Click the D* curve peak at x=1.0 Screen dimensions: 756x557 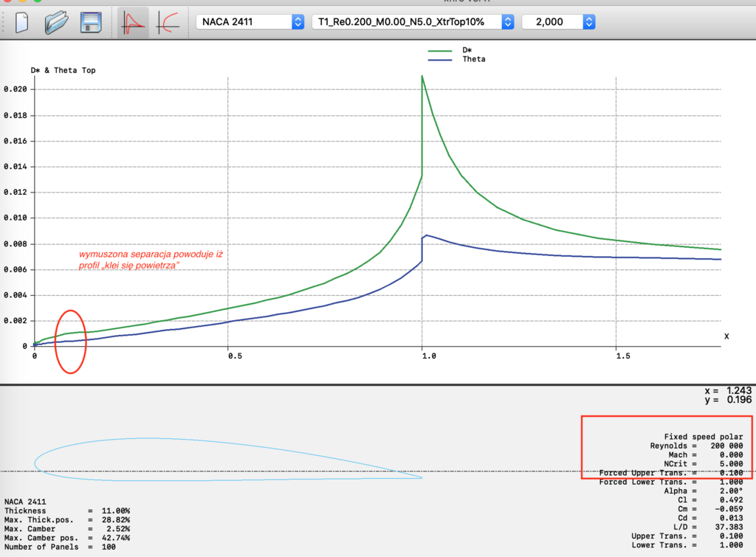422,77
